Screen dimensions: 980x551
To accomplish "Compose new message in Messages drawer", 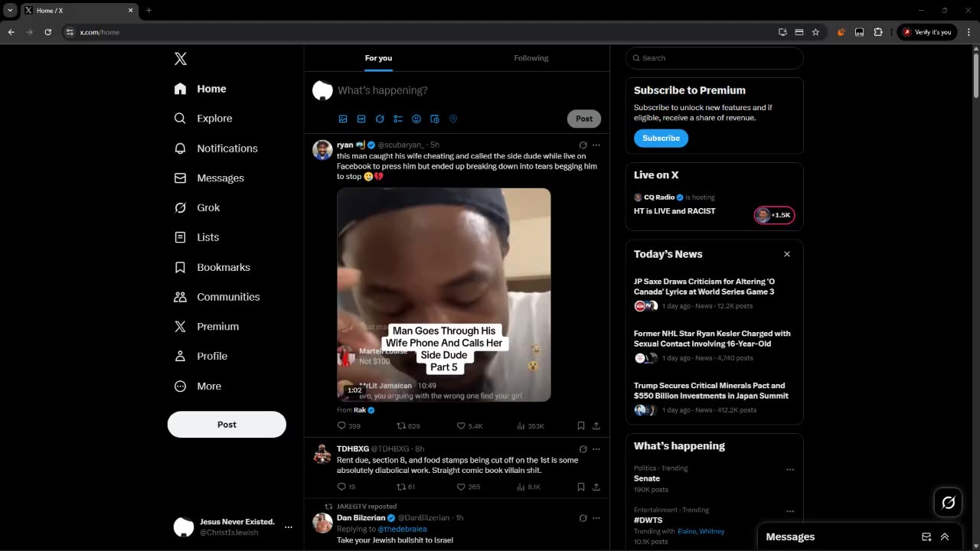I will 926,537.
